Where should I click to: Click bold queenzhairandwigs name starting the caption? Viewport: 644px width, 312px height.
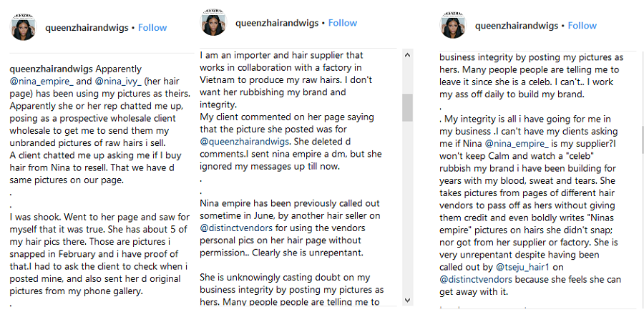point(51,69)
